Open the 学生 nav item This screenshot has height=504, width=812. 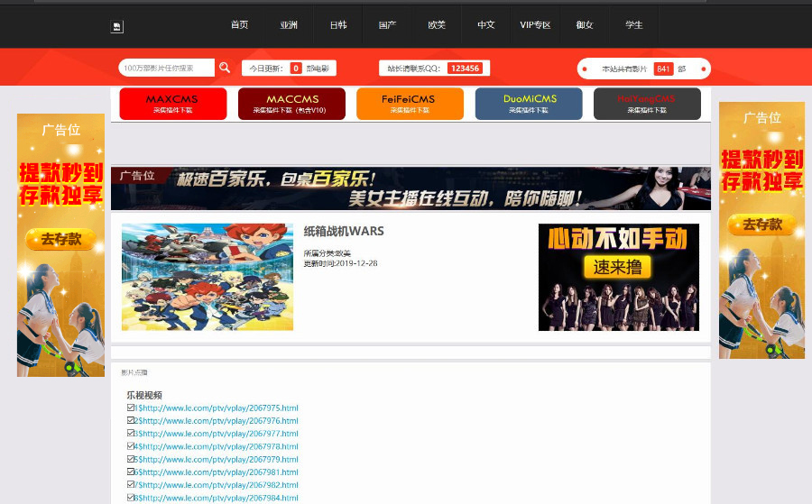click(634, 25)
